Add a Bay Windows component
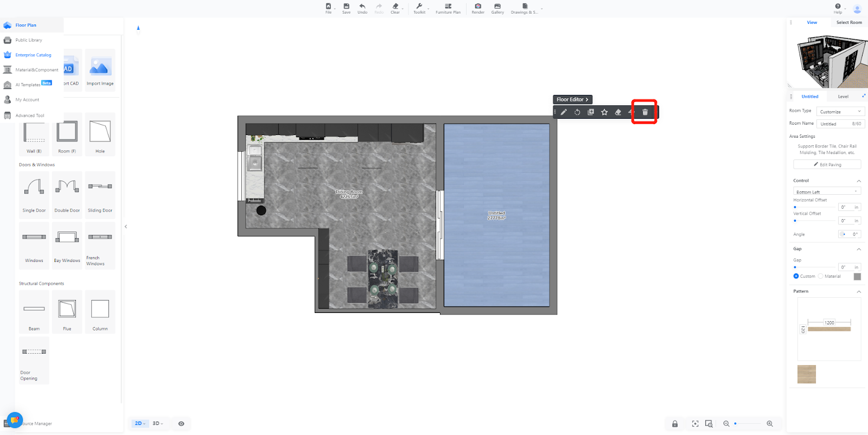This screenshot has height=435, width=868. [x=67, y=246]
